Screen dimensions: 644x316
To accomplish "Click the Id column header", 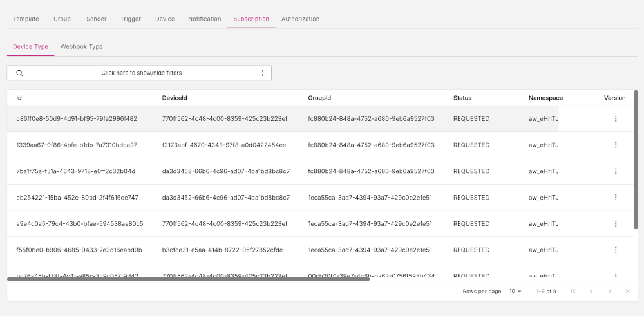I will click(x=19, y=98).
